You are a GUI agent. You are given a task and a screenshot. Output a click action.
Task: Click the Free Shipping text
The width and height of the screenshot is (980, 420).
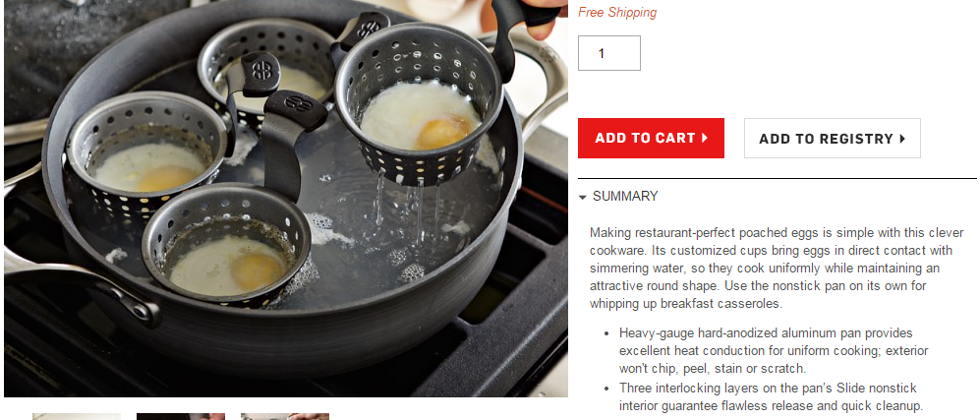pyautogui.click(x=617, y=13)
